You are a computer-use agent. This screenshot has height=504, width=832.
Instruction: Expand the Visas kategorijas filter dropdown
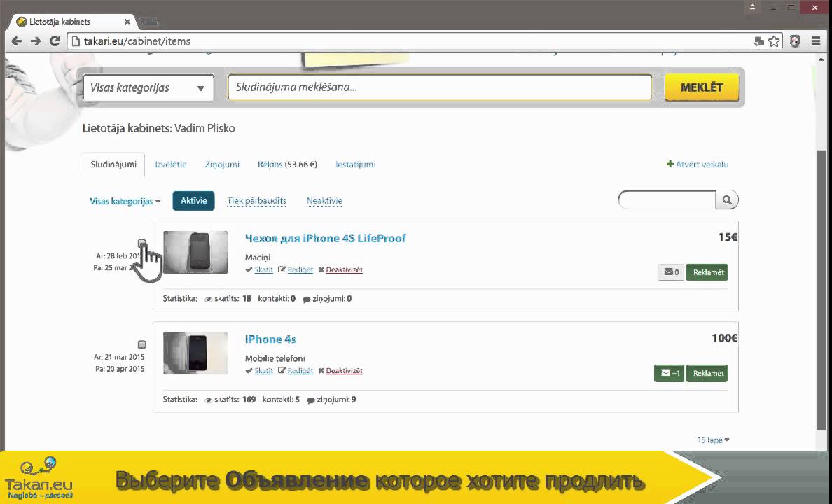pyautogui.click(x=125, y=201)
